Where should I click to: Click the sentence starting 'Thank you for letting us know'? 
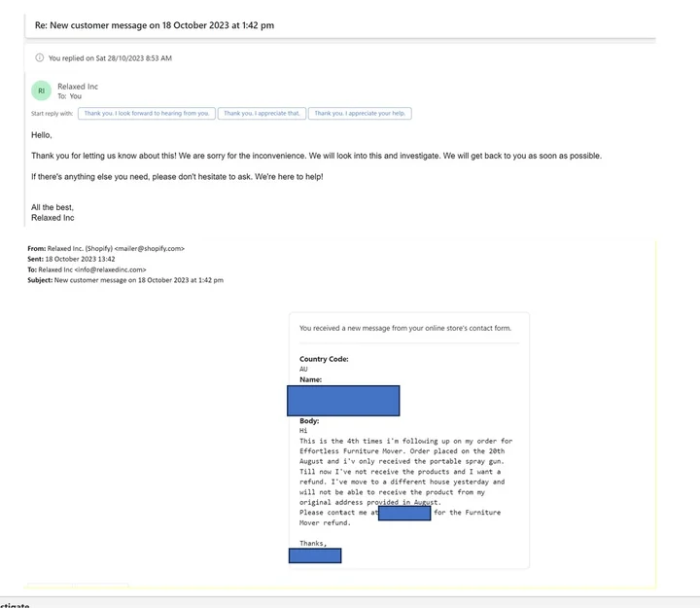point(317,156)
